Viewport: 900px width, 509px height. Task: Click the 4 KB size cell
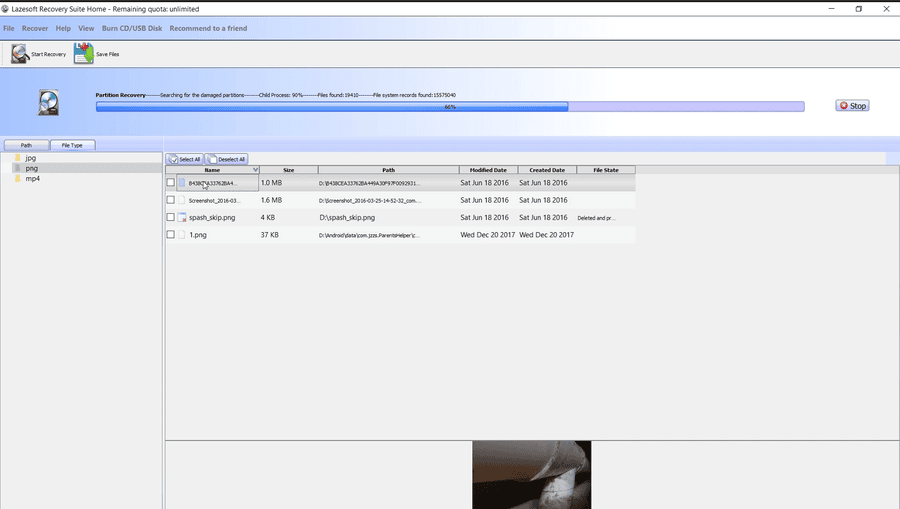267,217
